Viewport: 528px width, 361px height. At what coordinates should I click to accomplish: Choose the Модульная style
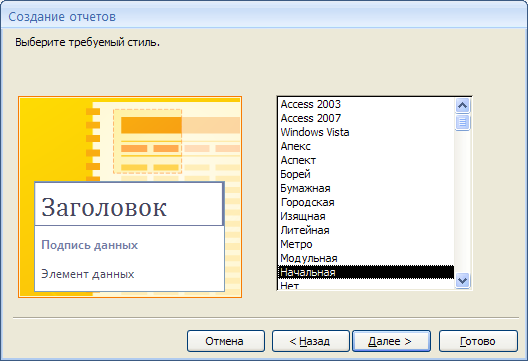pyautogui.click(x=366, y=258)
